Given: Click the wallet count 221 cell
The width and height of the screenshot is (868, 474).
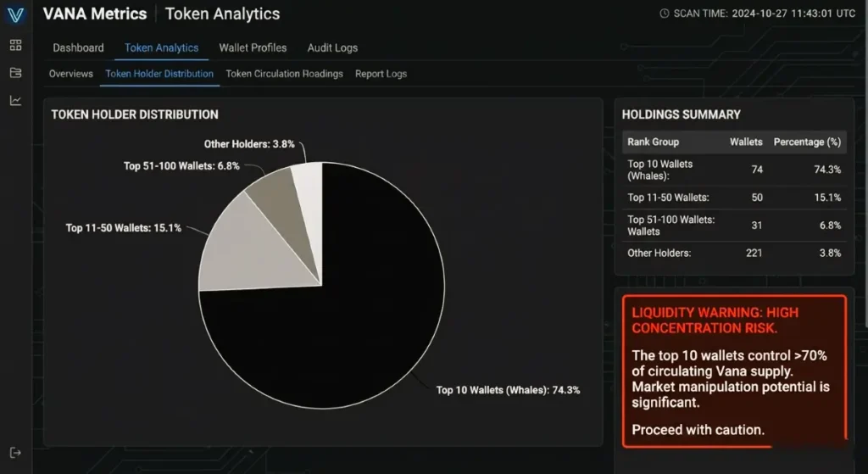Looking at the screenshot, I should point(754,253).
